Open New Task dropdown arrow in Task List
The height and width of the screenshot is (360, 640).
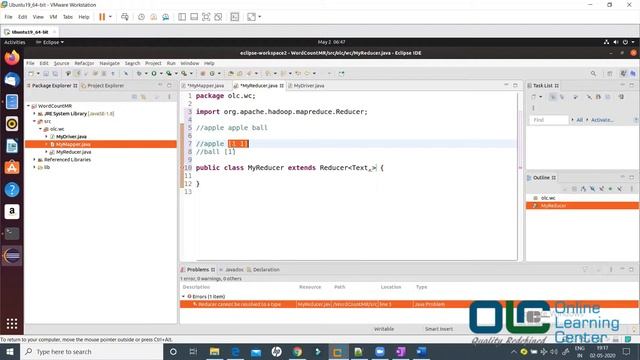pyautogui.click(x=540, y=97)
